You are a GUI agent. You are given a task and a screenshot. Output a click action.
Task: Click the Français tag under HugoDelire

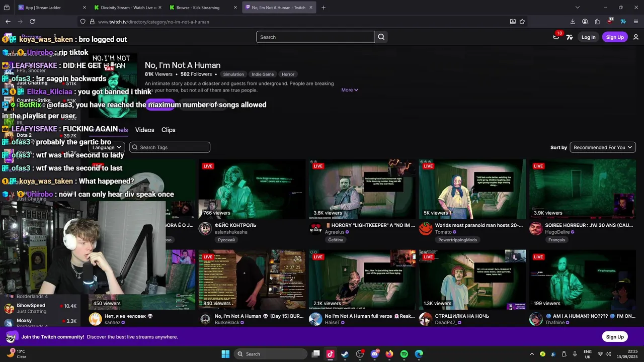click(x=556, y=240)
